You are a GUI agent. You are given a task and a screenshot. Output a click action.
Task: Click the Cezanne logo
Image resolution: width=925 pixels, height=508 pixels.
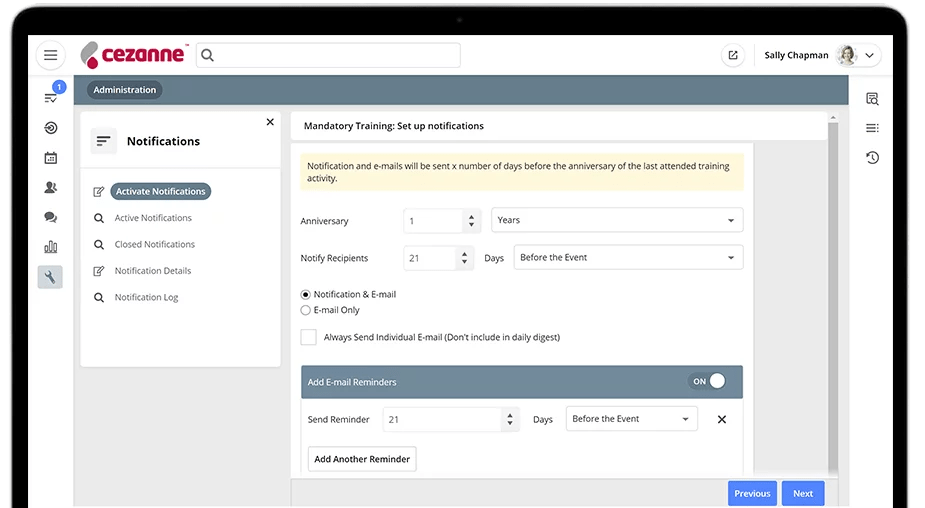coord(134,55)
